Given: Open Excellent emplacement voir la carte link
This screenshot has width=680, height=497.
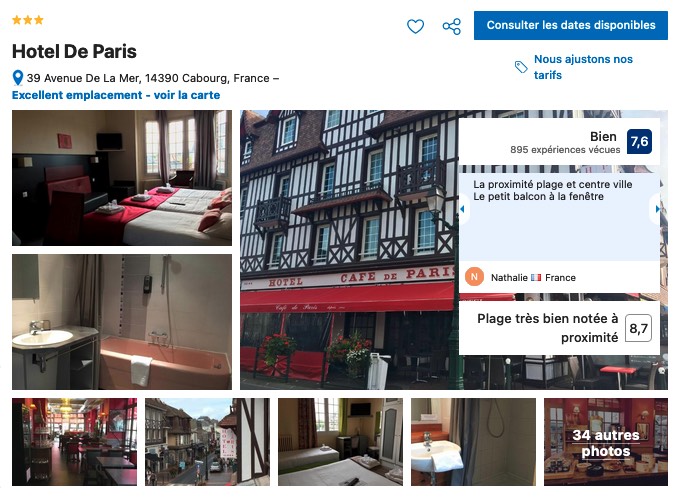Looking at the screenshot, I should coord(116,95).
